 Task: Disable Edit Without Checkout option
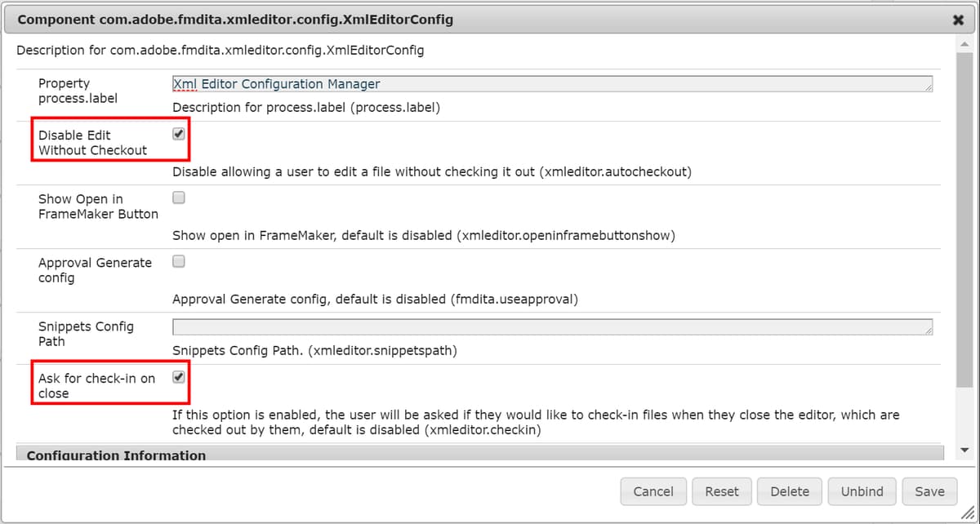point(177,133)
